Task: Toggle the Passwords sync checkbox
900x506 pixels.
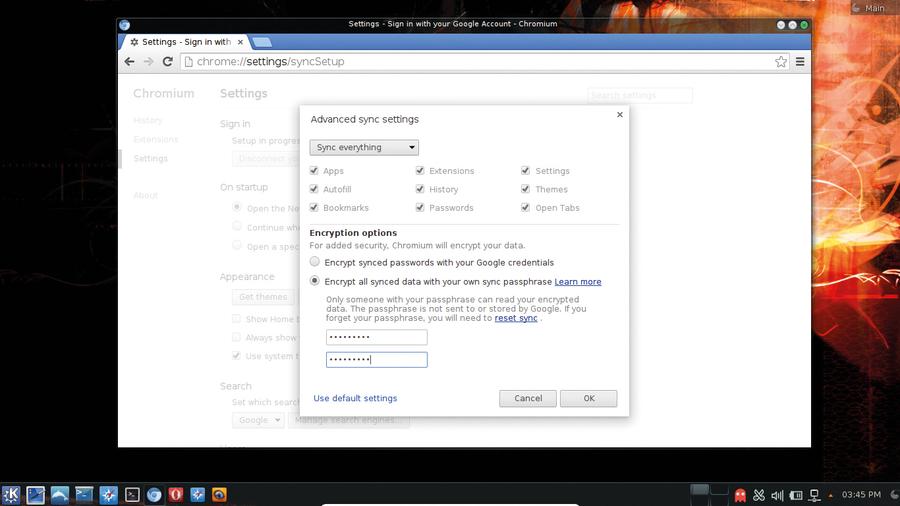Action: pos(420,208)
